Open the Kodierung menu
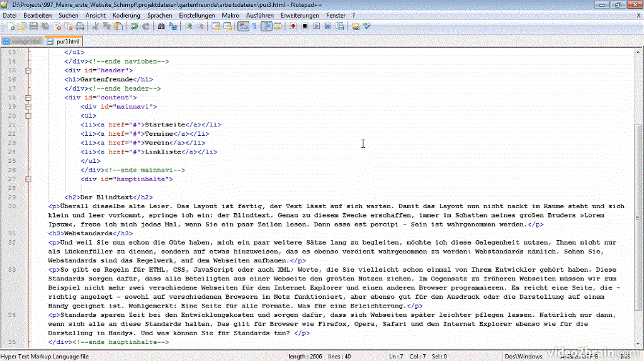644x361 pixels. pos(127,14)
